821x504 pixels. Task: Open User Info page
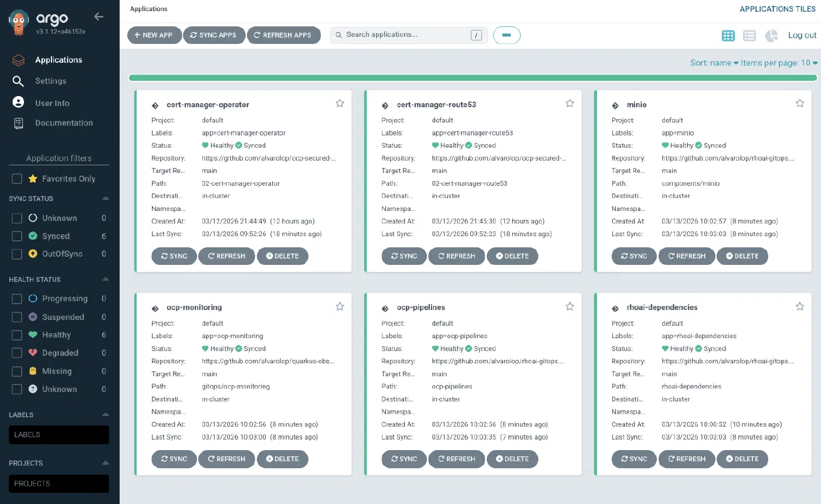tap(52, 103)
